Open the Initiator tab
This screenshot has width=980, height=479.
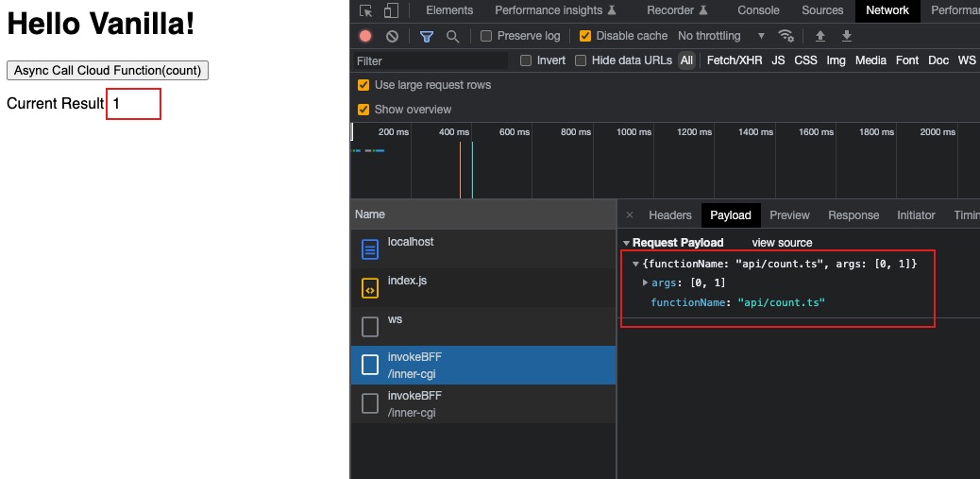[x=916, y=215]
